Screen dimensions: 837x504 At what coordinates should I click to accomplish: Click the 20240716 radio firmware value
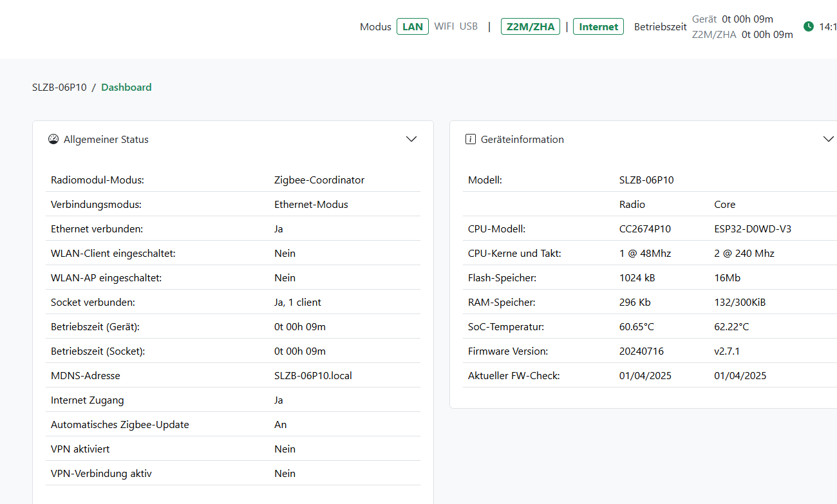[641, 351]
